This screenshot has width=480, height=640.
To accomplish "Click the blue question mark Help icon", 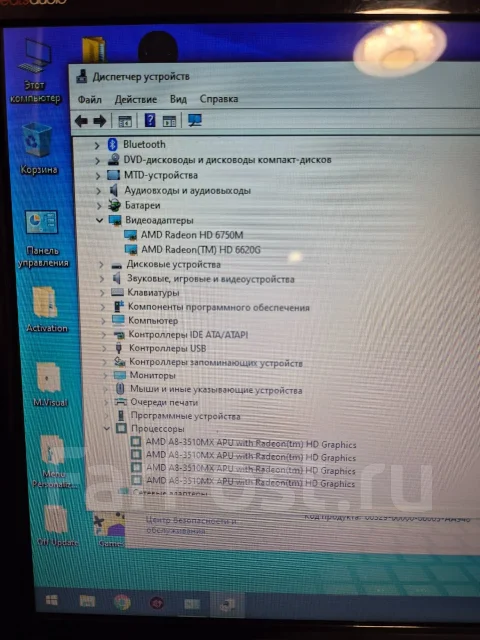I will [150, 120].
